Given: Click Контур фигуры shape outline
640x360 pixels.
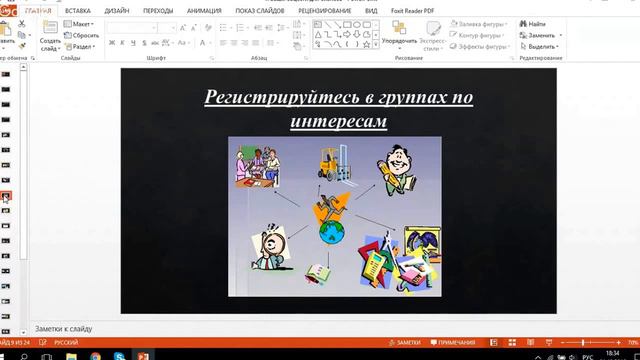Looking at the screenshot, I should click(x=477, y=36).
